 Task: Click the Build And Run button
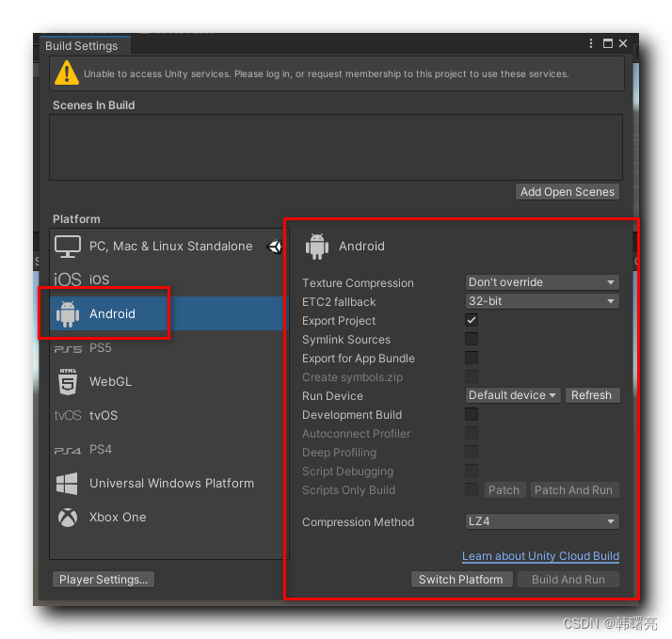[568, 580]
